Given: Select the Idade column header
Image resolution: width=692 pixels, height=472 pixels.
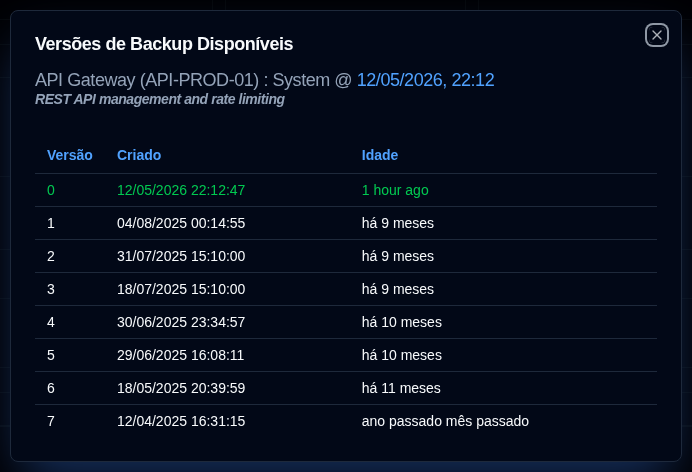Looking at the screenshot, I should pos(380,155).
